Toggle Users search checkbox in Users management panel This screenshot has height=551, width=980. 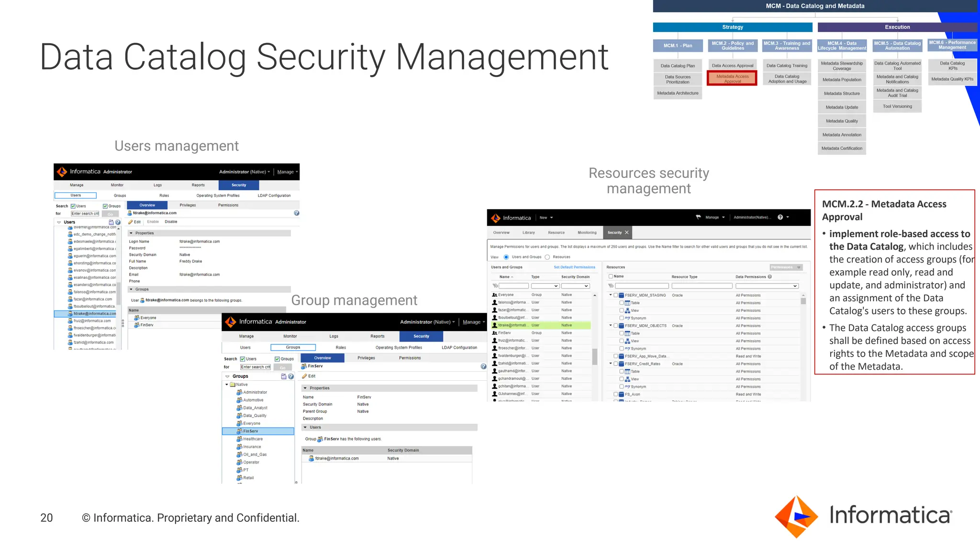(x=73, y=206)
